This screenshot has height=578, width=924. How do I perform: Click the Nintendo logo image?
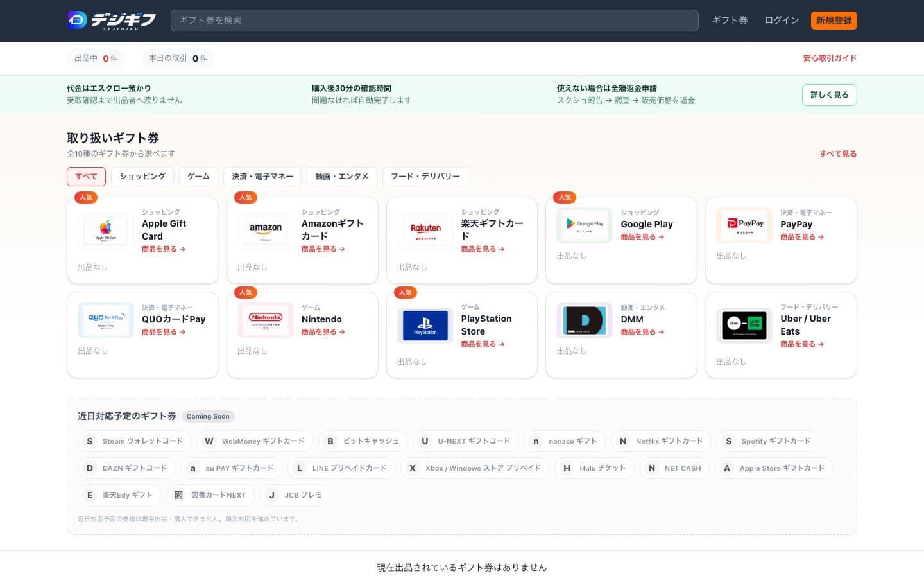[x=266, y=320]
